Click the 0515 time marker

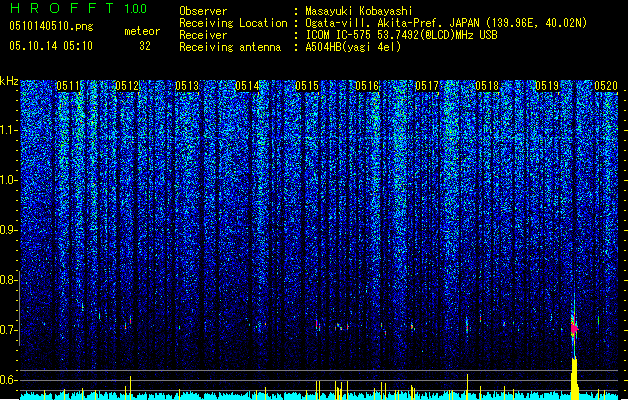pos(307,86)
